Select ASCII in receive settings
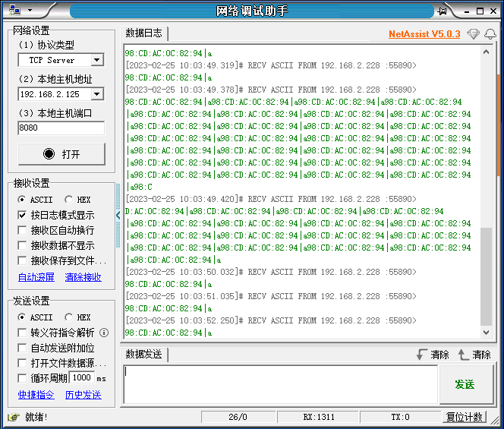 35,200
